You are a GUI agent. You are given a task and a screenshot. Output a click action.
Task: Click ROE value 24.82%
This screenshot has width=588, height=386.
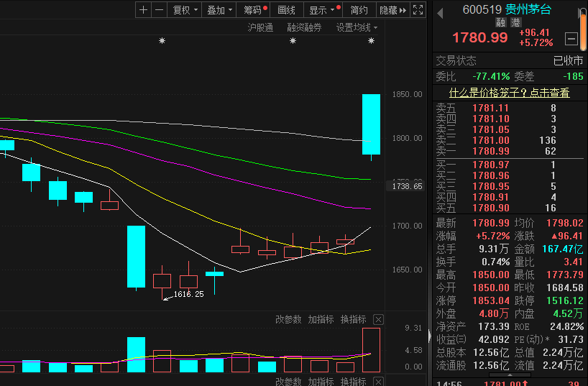point(566,327)
